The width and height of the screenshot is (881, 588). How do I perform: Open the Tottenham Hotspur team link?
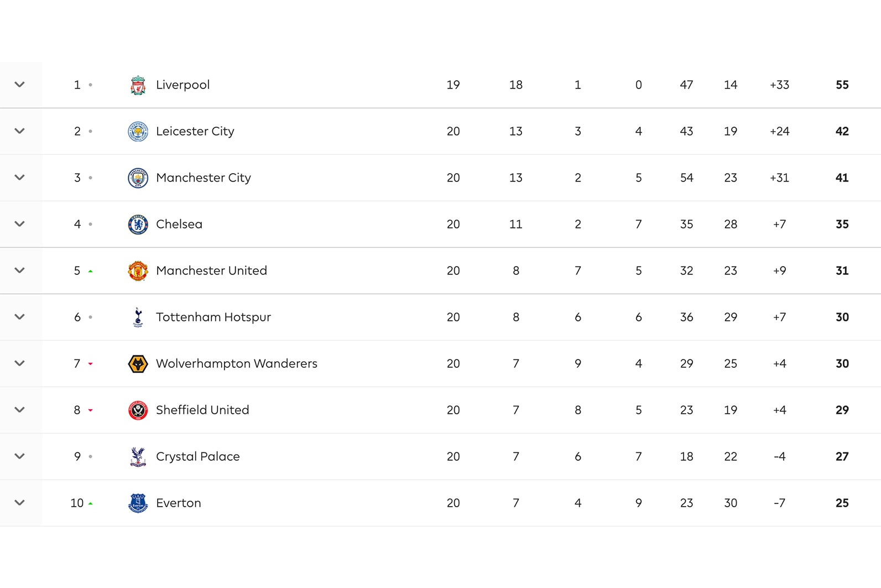[213, 318]
